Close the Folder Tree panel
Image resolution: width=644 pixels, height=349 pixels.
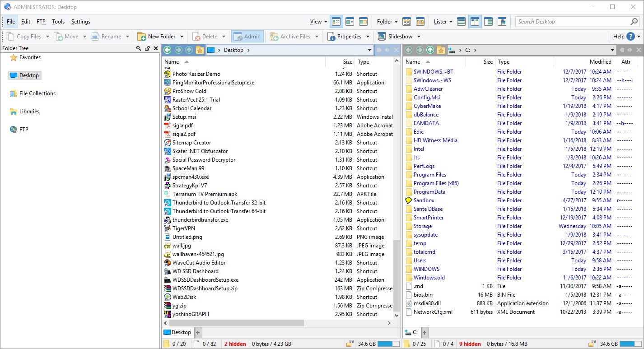pos(156,48)
